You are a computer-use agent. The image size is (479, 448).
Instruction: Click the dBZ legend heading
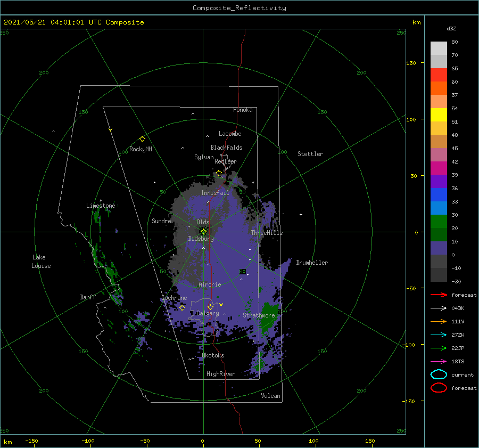(451, 28)
